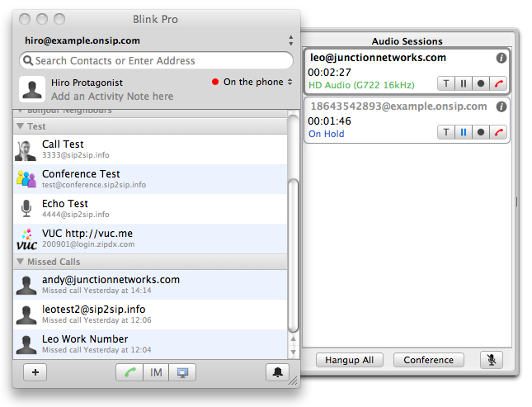Open account selector hiro@example.onsip.com

click(158, 40)
